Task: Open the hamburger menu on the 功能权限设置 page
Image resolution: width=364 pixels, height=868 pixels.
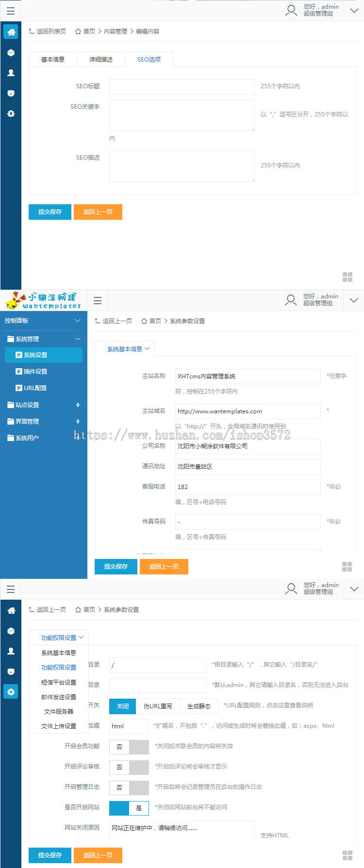Action: click(x=11, y=589)
